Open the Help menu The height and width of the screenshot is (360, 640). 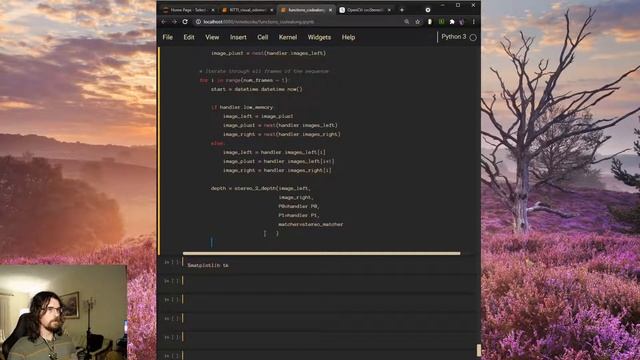(x=348, y=37)
